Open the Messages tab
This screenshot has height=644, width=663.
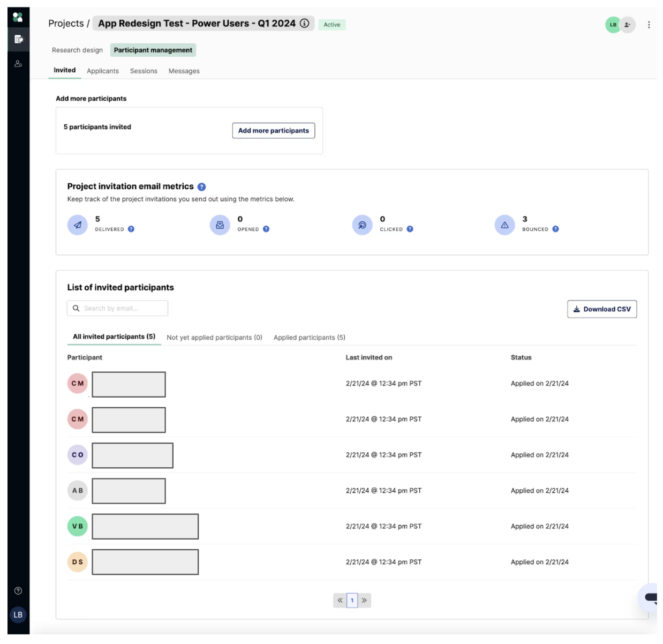pos(184,71)
